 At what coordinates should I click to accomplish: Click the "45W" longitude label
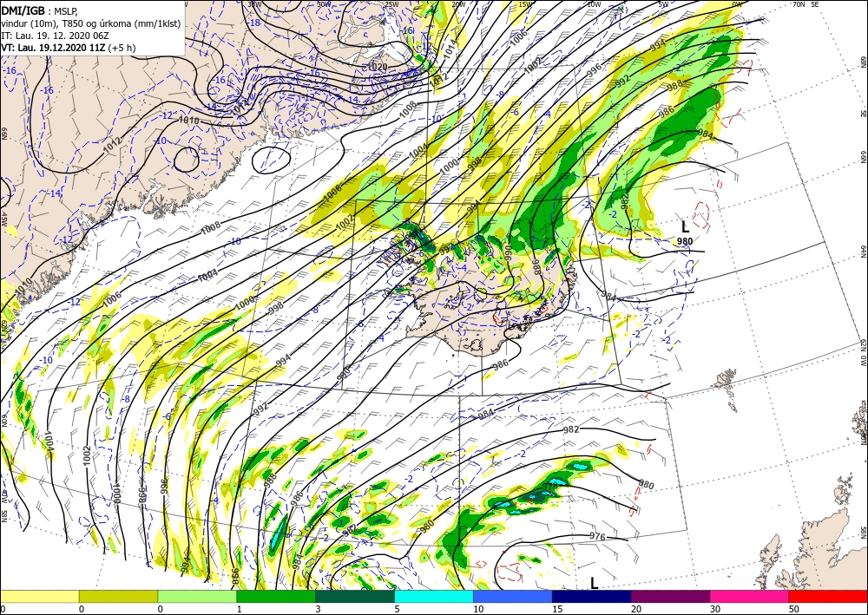coord(3,219)
